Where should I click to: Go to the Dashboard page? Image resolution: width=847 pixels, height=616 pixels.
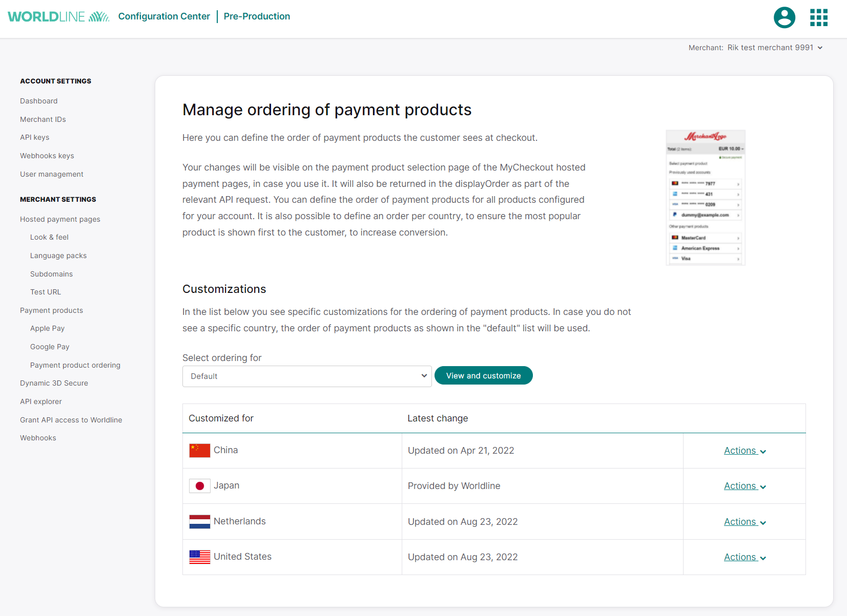38,101
